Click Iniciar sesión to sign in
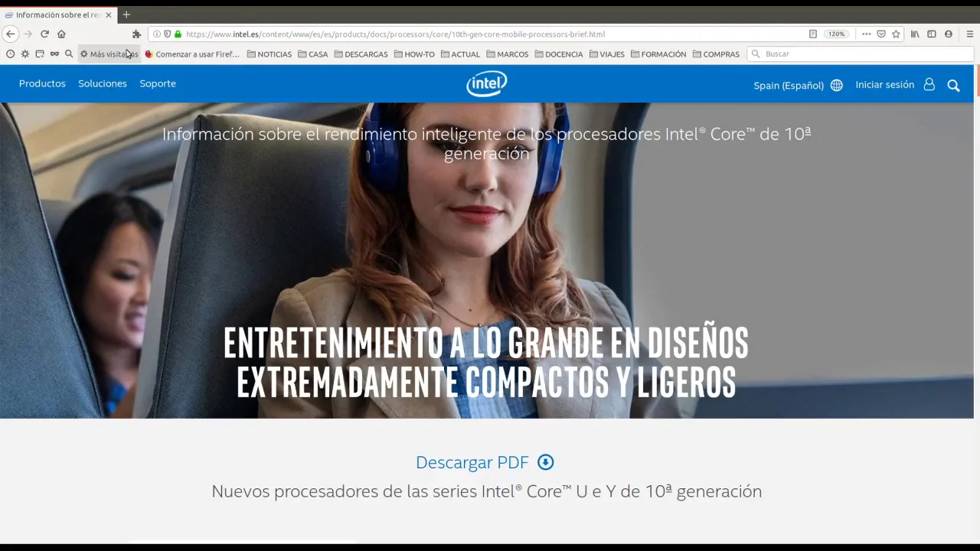 (x=885, y=85)
